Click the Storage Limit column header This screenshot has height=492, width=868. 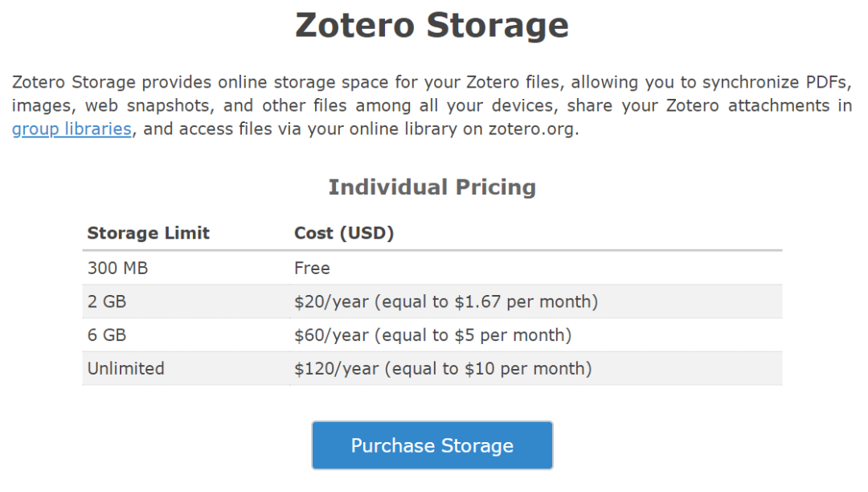pyautogui.click(x=148, y=233)
